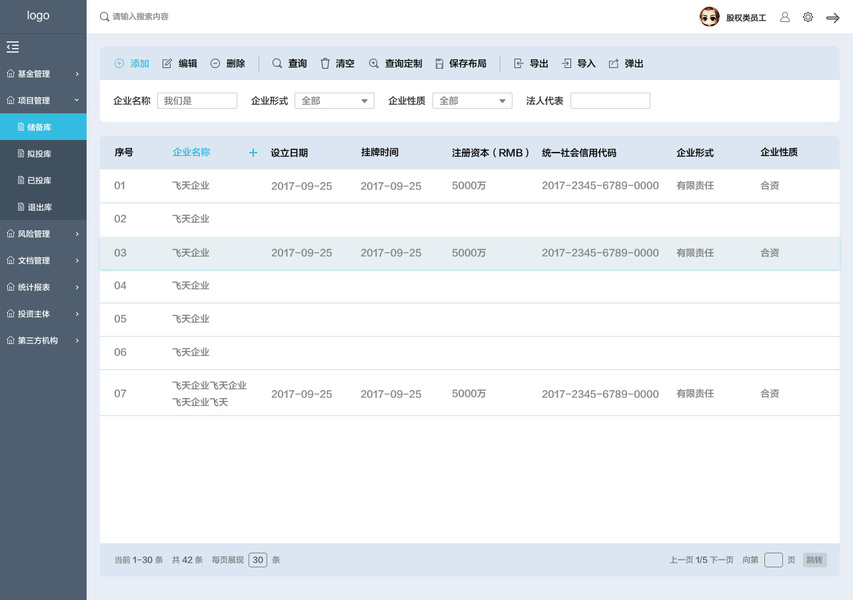The image size is (853, 600).
Task: Log out using the arrow icon
Action: click(x=832, y=18)
